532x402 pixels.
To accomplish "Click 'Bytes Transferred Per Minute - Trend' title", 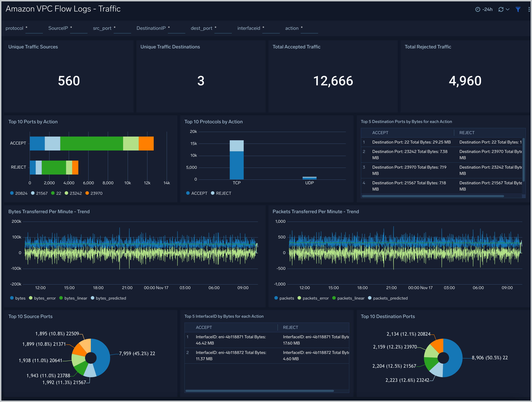I will pyautogui.click(x=49, y=211).
